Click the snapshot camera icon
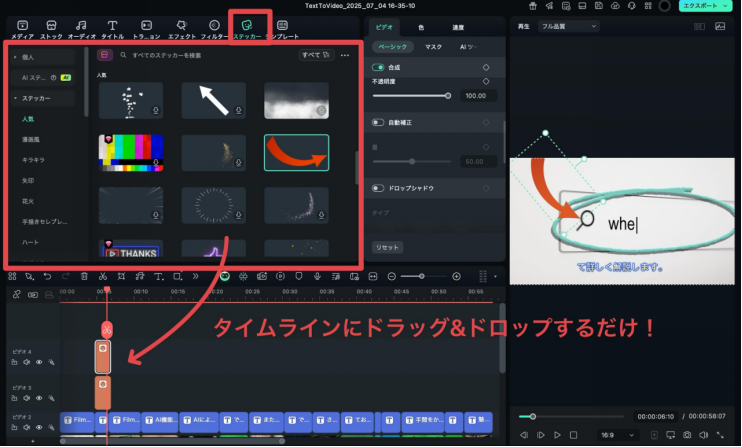 coord(687,435)
